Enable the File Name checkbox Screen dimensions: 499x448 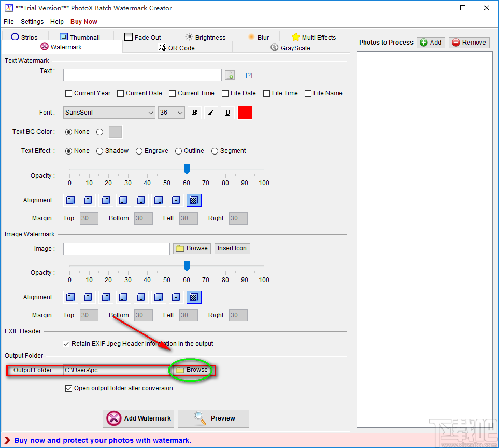308,94
